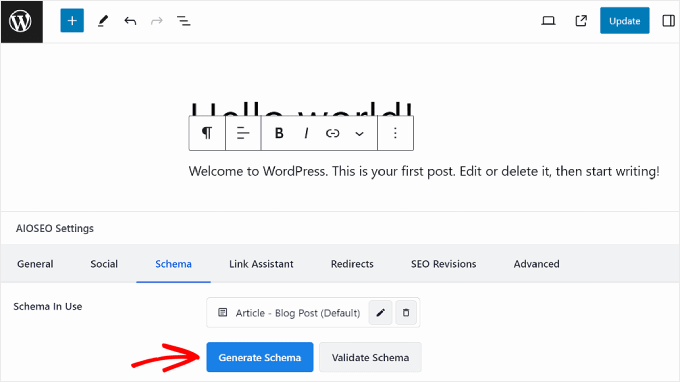
Task: Open block options three-dot menu
Action: pos(395,133)
